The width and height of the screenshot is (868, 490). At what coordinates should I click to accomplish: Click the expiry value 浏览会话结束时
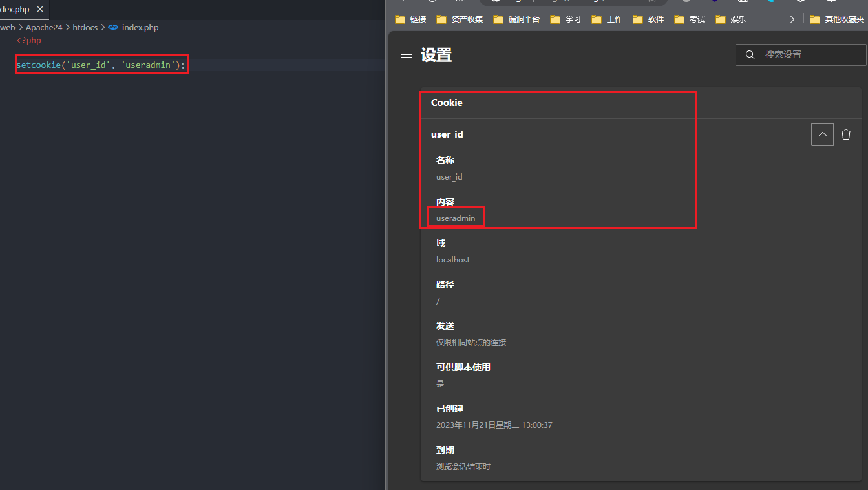coord(463,467)
